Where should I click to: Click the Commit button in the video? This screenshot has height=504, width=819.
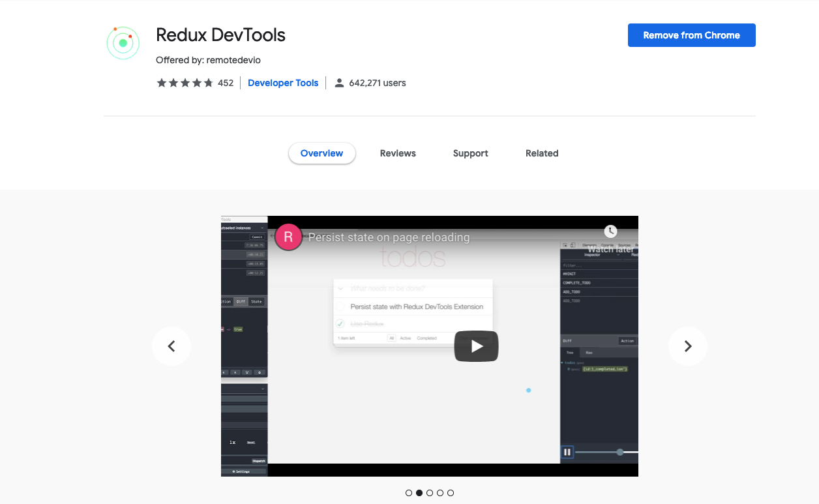point(257,237)
